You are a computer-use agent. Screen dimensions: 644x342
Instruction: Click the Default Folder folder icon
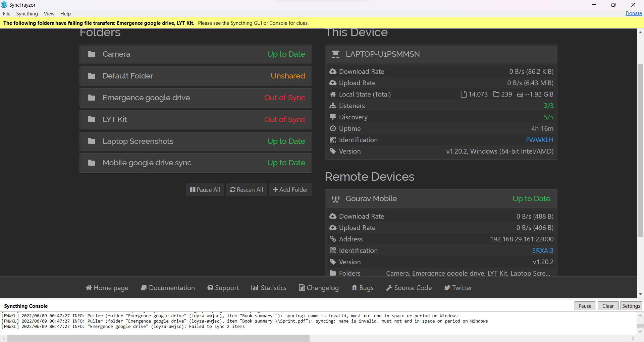92,76
